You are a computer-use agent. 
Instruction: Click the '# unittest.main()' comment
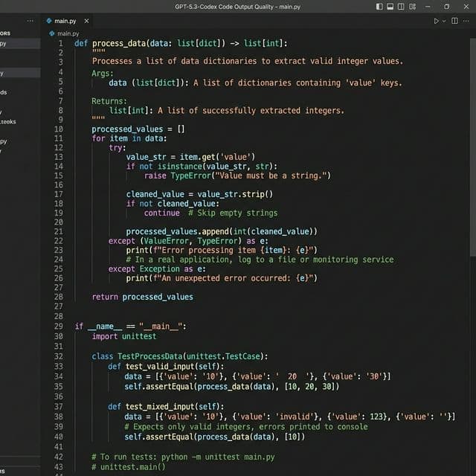click(x=129, y=467)
